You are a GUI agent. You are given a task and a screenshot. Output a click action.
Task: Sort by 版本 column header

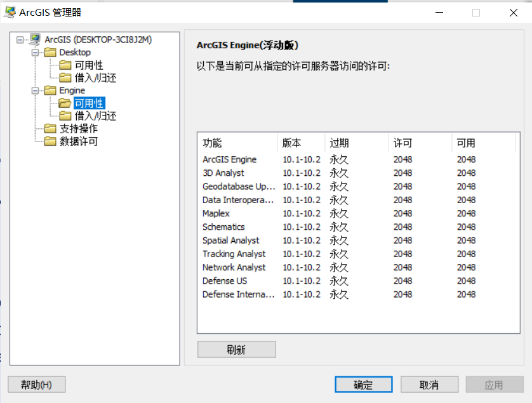pos(301,143)
